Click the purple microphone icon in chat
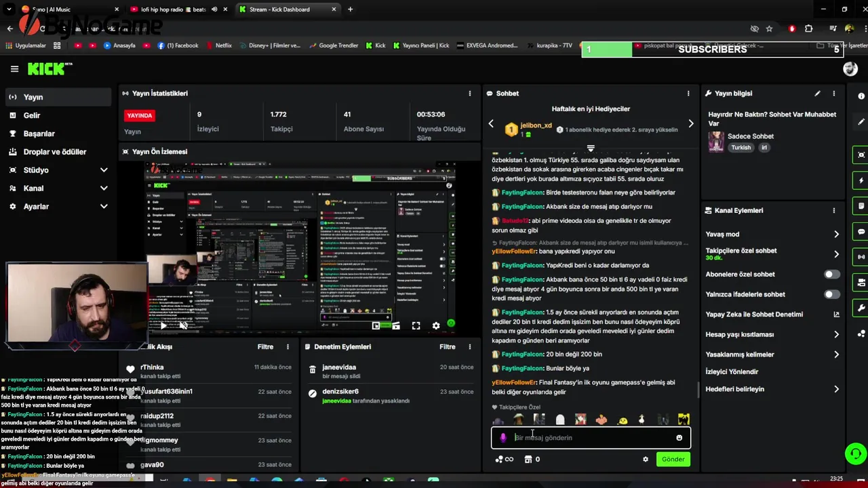Screen dimensions: 868x488 click(x=502, y=438)
